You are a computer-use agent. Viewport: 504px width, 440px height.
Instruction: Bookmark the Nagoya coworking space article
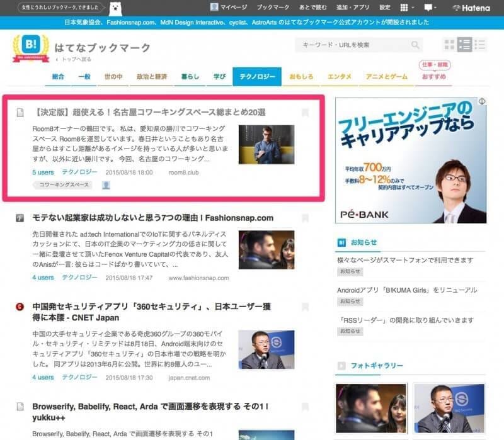[306, 113]
